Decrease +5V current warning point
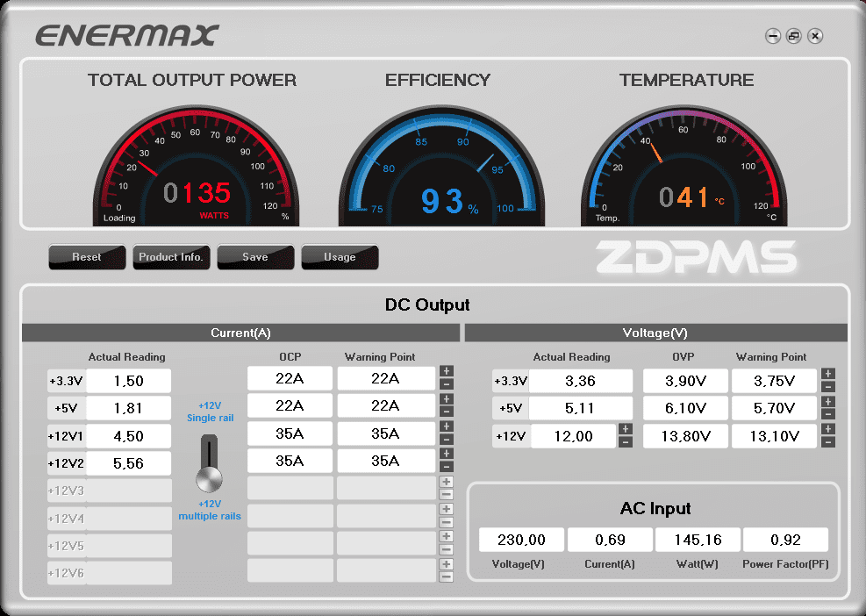The width and height of the screenshot is (866, 616). (x=447, y=412)
